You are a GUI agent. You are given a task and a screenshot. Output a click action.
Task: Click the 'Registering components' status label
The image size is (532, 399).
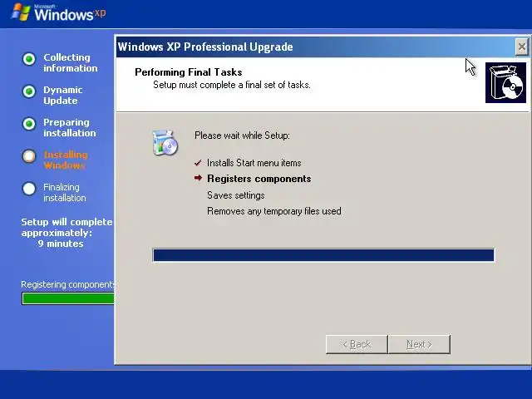click(67, 284)
